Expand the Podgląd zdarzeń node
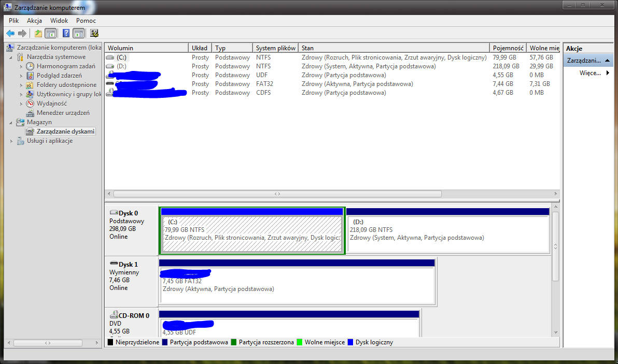 (21, 76)
